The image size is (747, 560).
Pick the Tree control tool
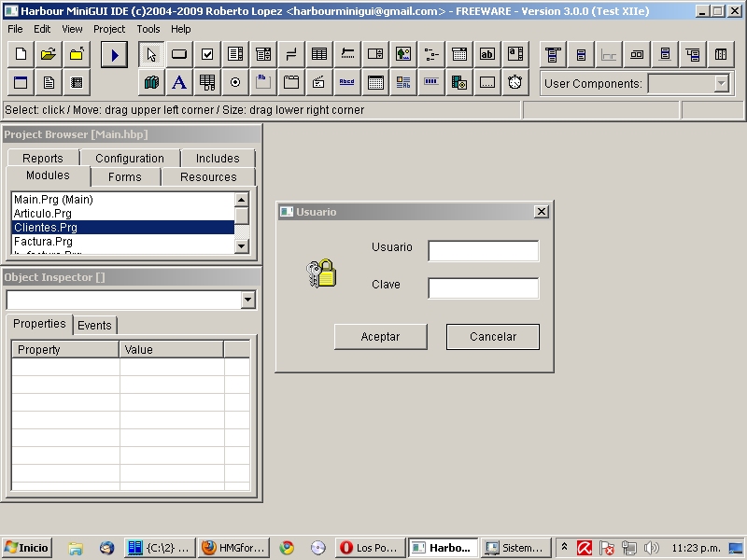(431, 54)
